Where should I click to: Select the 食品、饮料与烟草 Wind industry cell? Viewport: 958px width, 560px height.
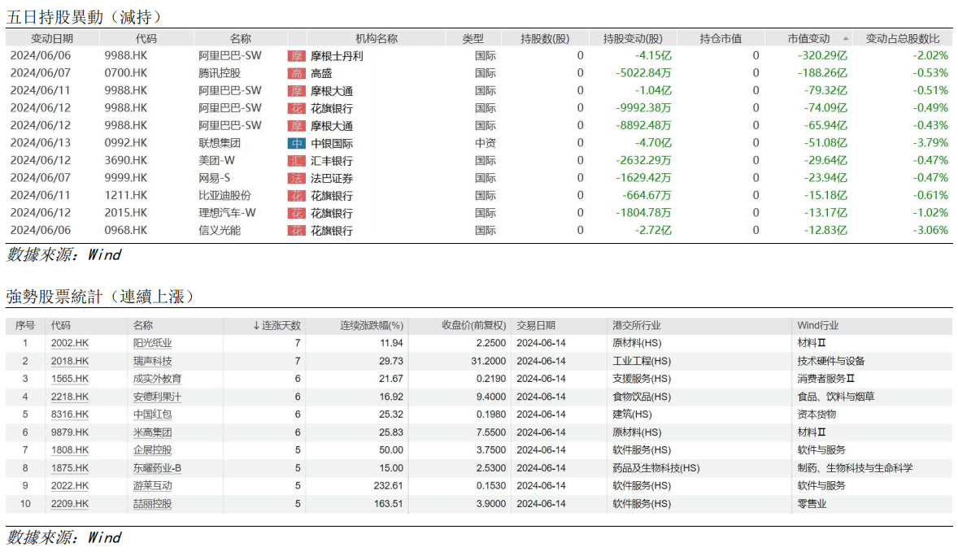pos(836,397)
